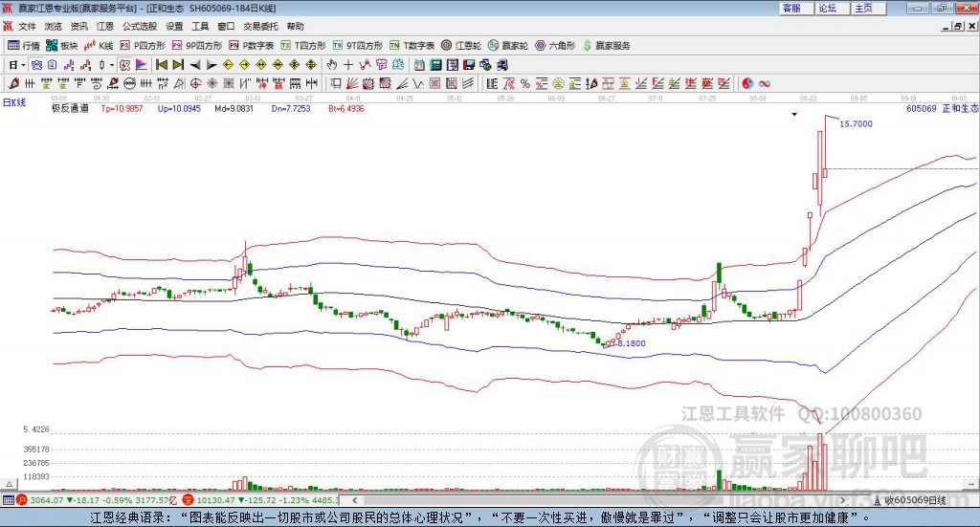The width and height of the screenshot is (980, 527).
Task: Move chart left with black left arrow
Action: 195,64
